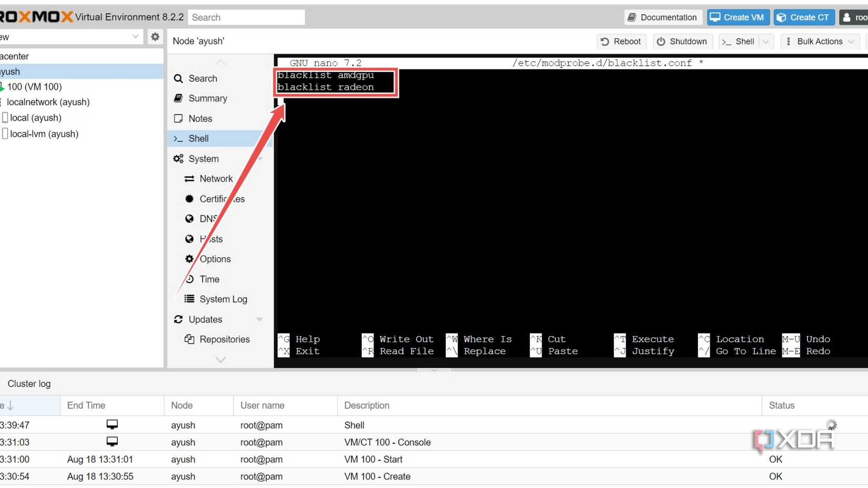868x488 pixels.
Task: Click the local-lvm (ayush) storage icon
Action: click(5, 134)
